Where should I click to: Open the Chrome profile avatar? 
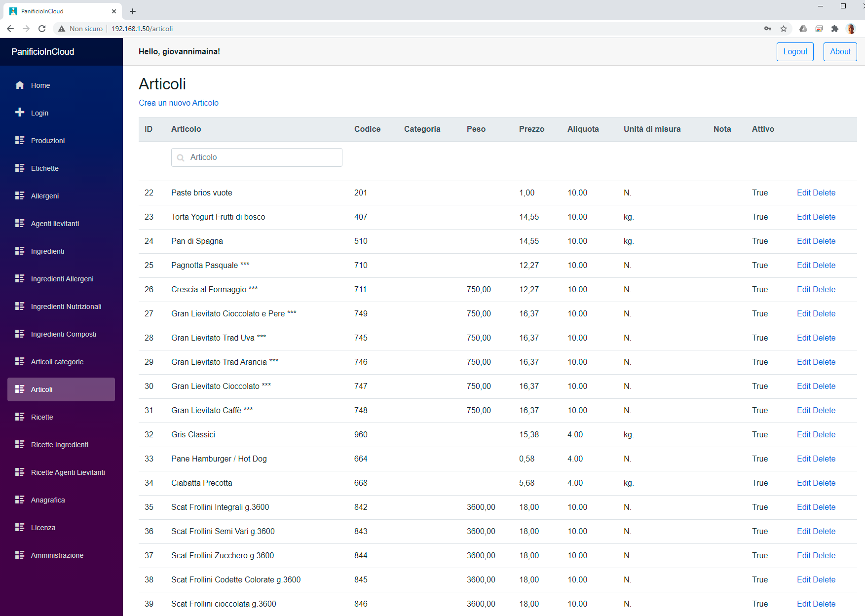tap(851, 29)
